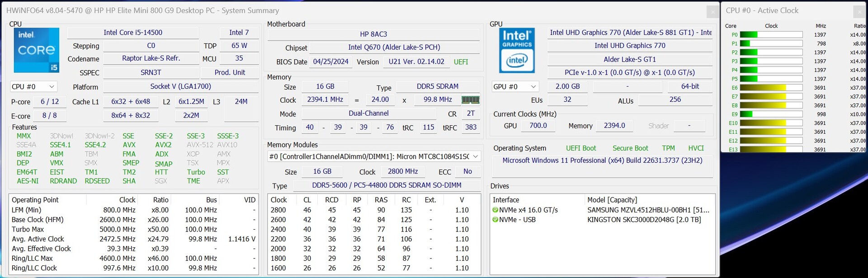Click the 'Socket V (LGA1700)' platform value
This screenshot has height=278, width=868.
(x=180, y=86)
